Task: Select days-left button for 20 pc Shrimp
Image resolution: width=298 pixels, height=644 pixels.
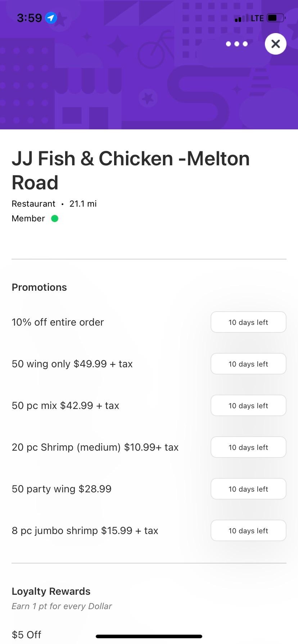Action: coord(248,447)
